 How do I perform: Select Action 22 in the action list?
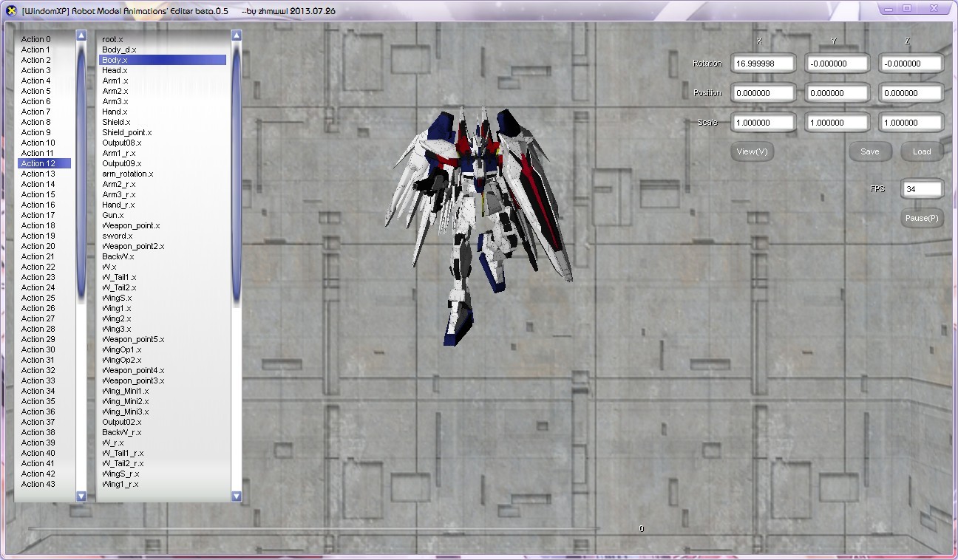44,267
